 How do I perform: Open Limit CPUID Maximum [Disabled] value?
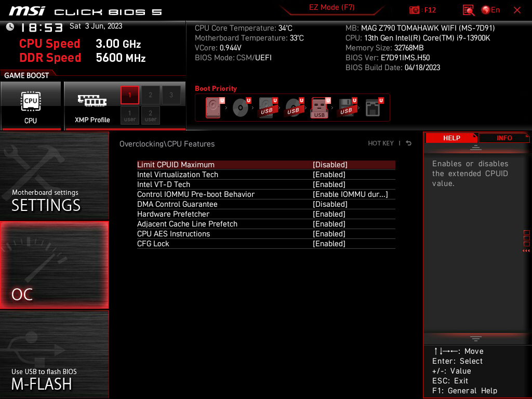coord(330,165)
